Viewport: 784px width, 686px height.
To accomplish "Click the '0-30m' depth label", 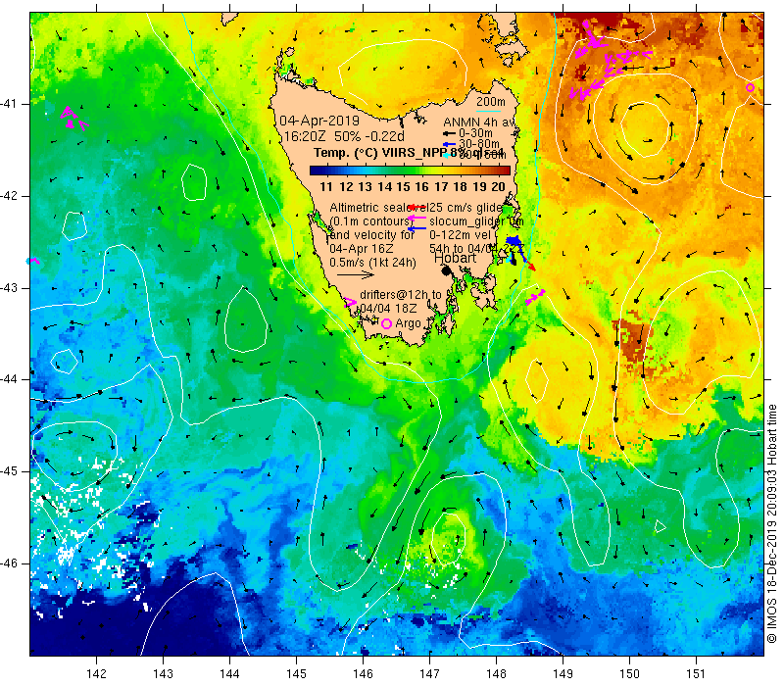I will [475, 133].
